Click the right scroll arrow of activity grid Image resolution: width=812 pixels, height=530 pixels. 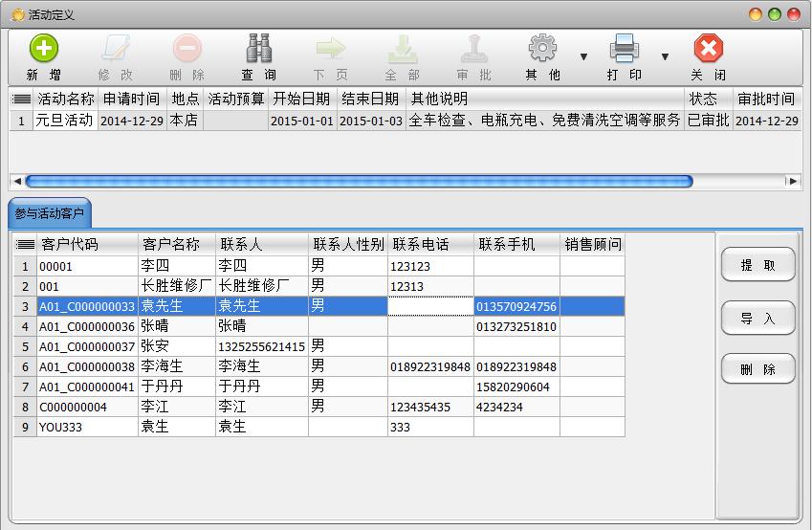coord(792,181)
